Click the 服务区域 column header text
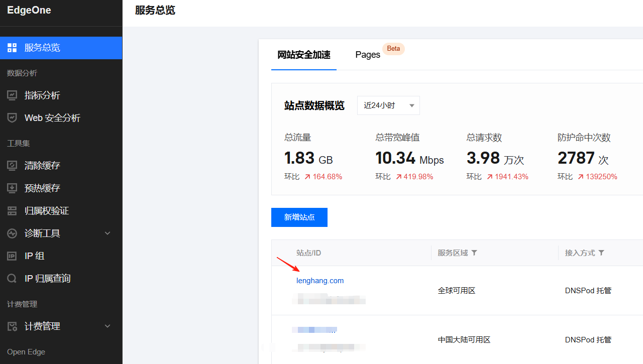The height and width of the screenshot is (364, 643). [x=453, y=253]
